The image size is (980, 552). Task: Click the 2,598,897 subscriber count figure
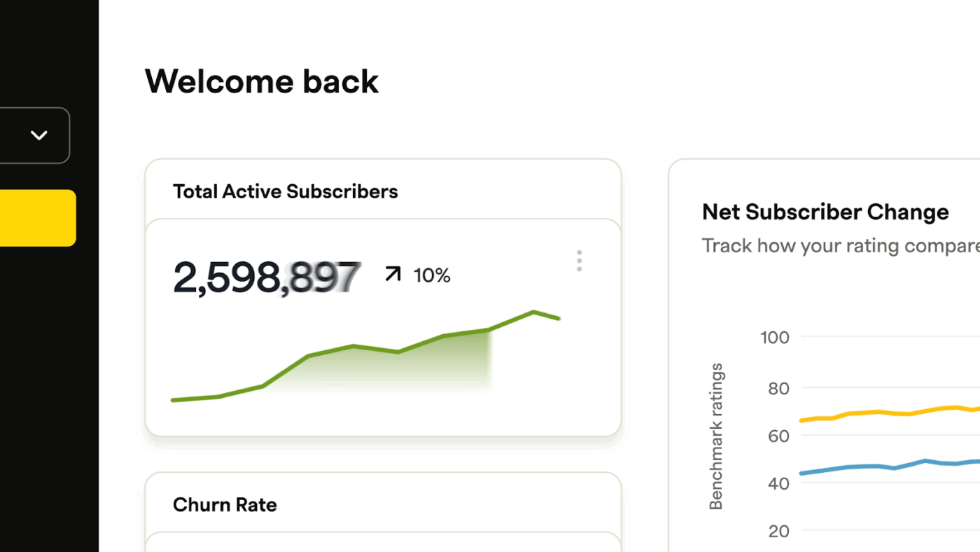(267, 276)
